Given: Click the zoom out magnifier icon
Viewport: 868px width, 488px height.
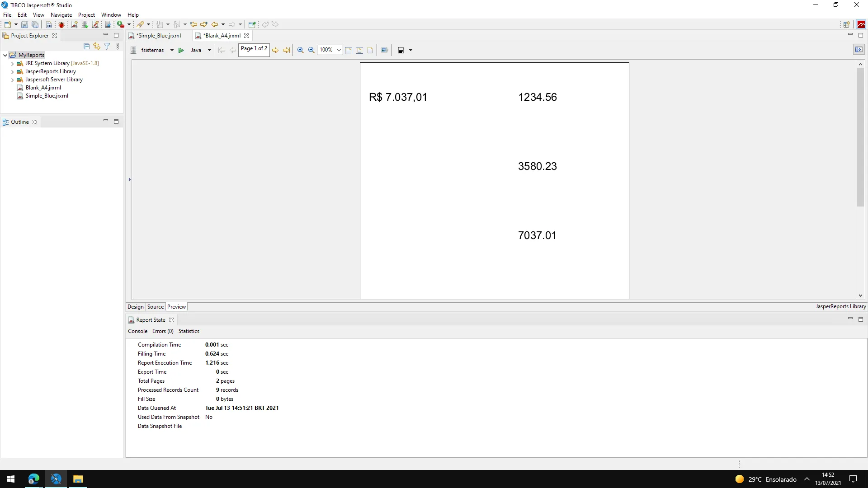Looking at the screenshot, I should coord(311,50).
